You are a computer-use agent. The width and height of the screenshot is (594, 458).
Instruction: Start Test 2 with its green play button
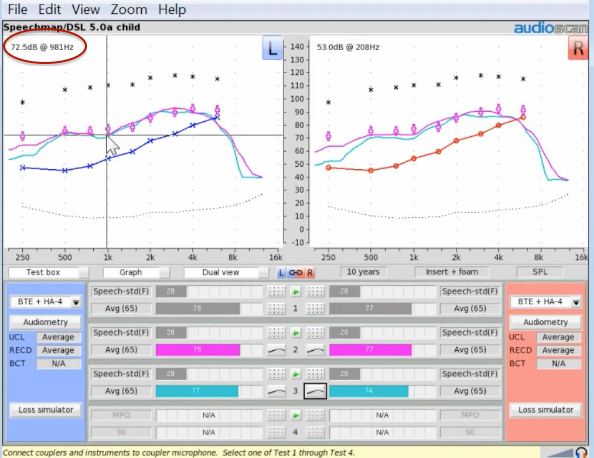[295, 333]
